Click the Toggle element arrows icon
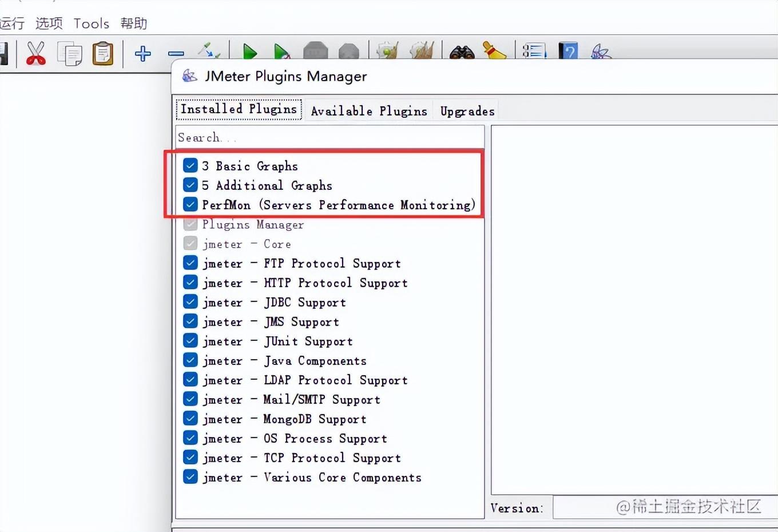The height and width of the screenshot is (532, 778). [209, 50]
